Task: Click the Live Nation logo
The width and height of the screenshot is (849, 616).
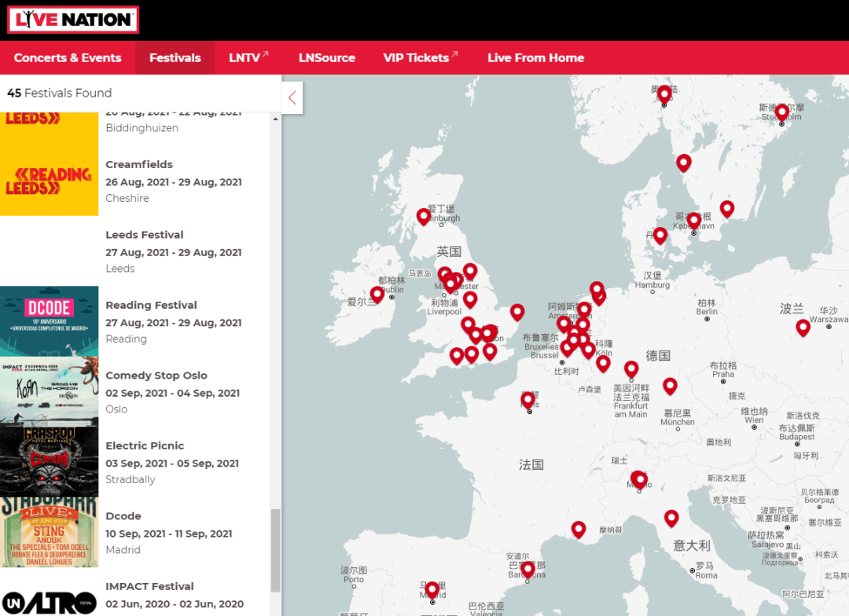Action: (x=73, y=20)
